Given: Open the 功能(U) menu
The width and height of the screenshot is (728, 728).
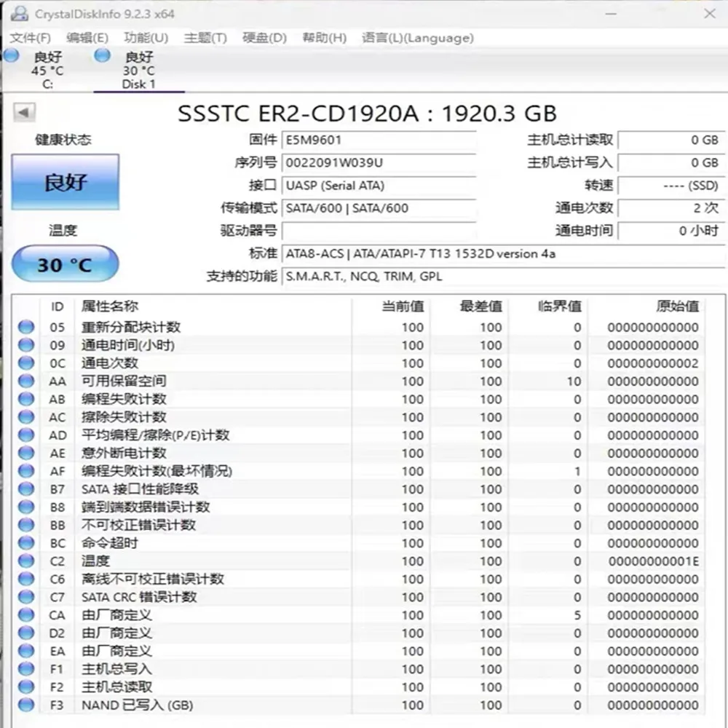Looking at the screenshot, I should tap(146, 38).
